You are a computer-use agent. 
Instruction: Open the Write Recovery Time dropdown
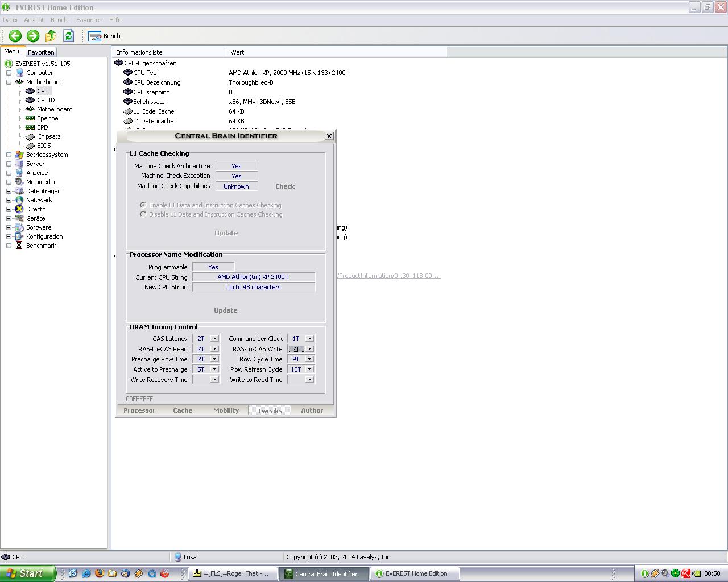214,380
